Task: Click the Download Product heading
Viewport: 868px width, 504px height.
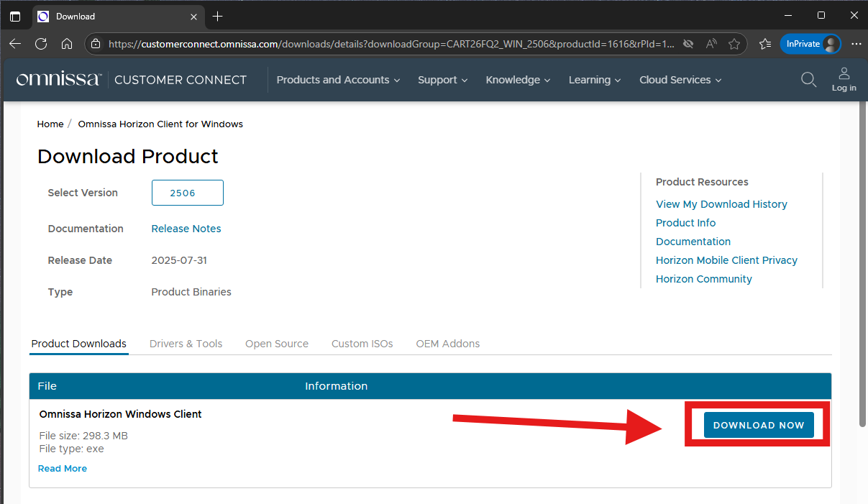Action: (x=128, y=157)
